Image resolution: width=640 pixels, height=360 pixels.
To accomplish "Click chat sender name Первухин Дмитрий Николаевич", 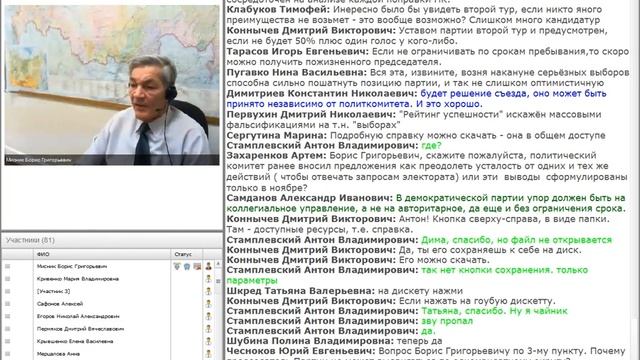I will coord(311,114).
